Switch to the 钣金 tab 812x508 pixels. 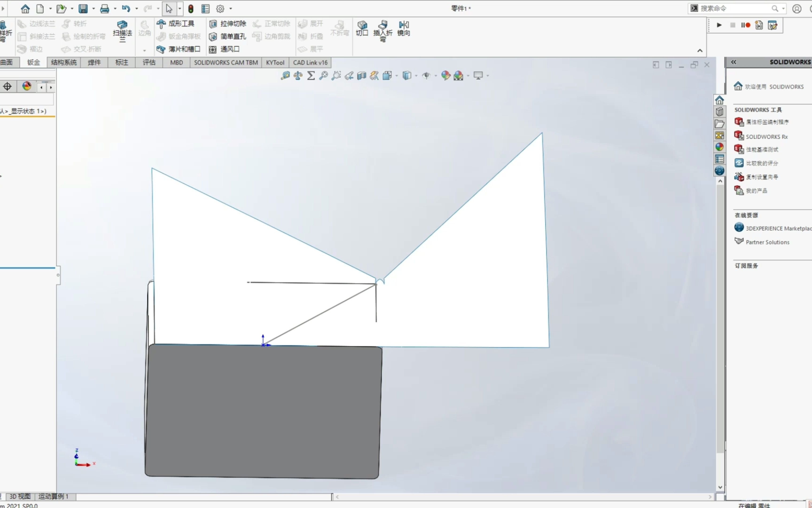(34, 63)
